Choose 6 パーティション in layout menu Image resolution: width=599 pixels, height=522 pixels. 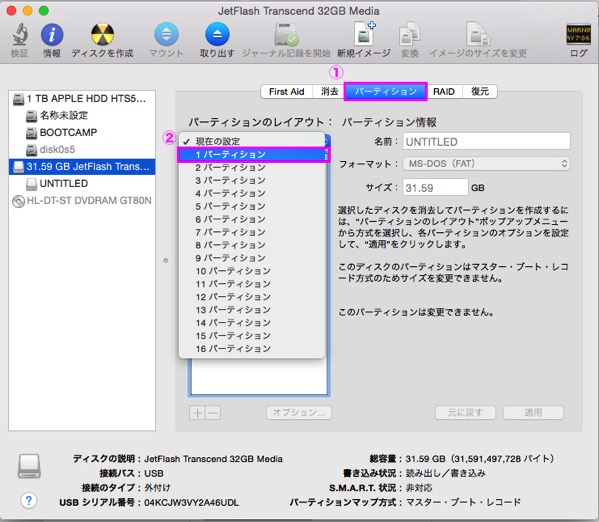(x=252, y=219)
